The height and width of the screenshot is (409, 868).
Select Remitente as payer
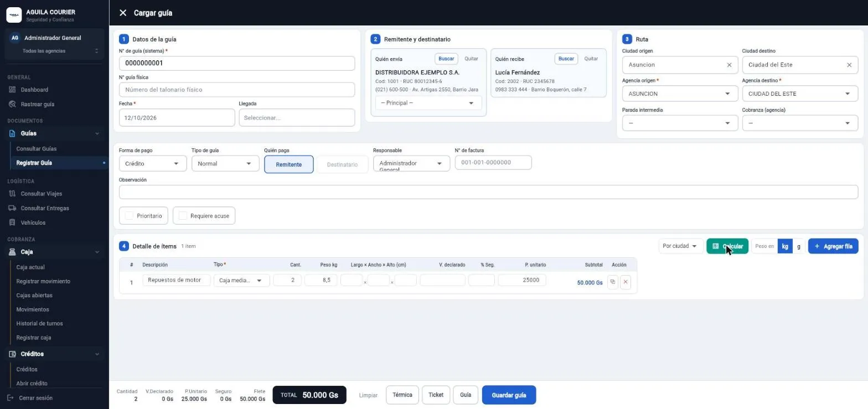click(x=289, y=164)
